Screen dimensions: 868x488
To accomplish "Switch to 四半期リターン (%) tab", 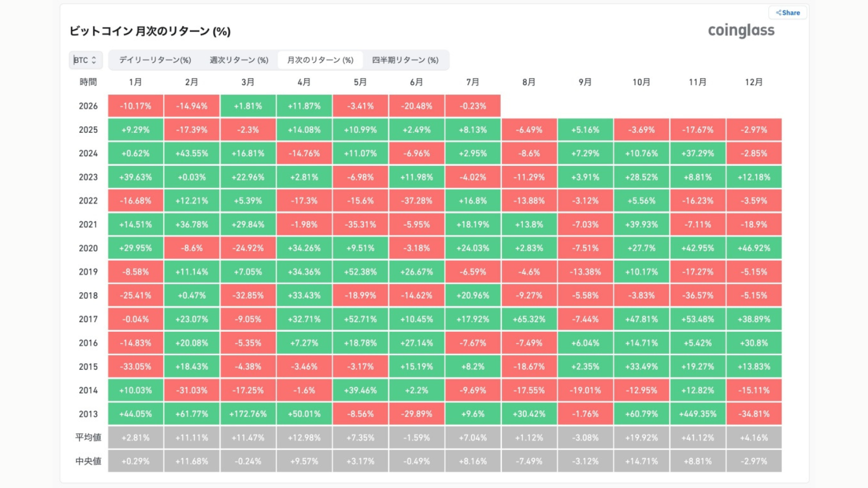I will [405, 60].
